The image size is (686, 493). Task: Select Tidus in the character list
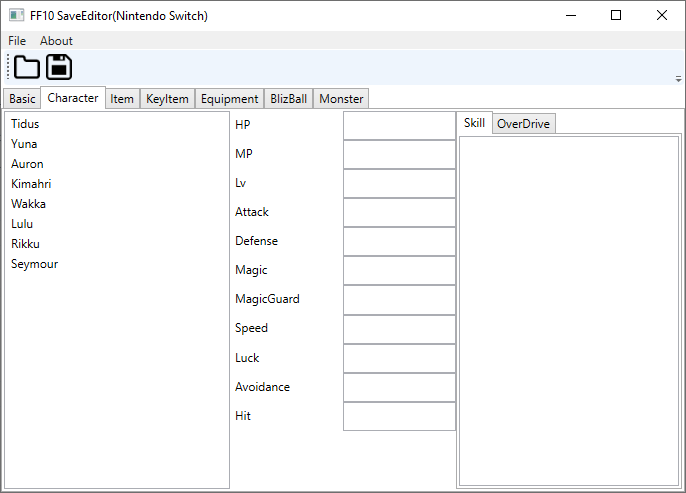(x=25, y=124)
